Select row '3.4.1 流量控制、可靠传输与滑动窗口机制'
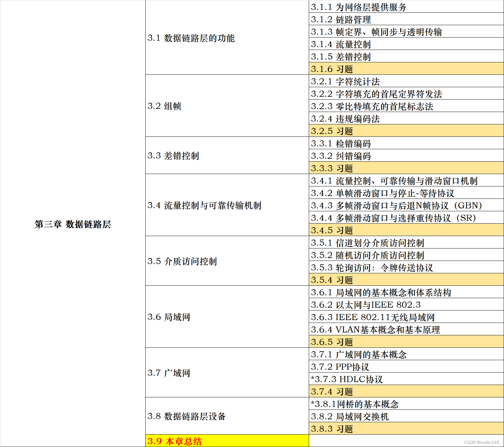The image size is (504, 447). 406,180
